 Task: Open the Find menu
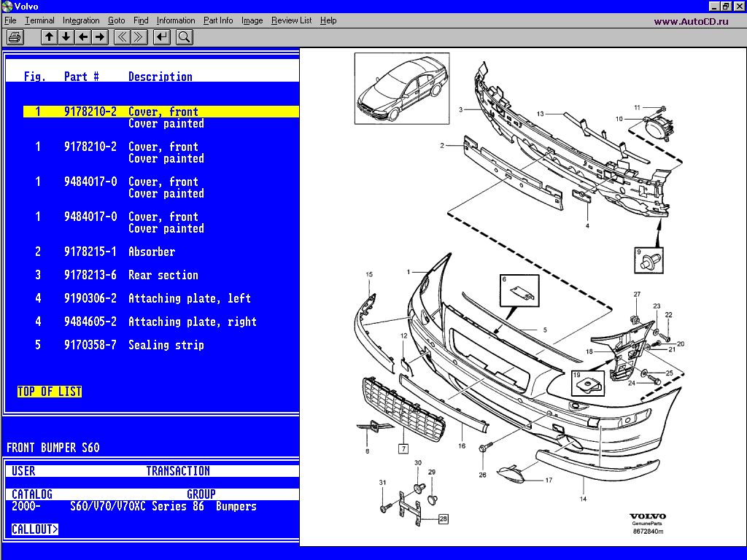pyautogui.click(x=141, y=20)
